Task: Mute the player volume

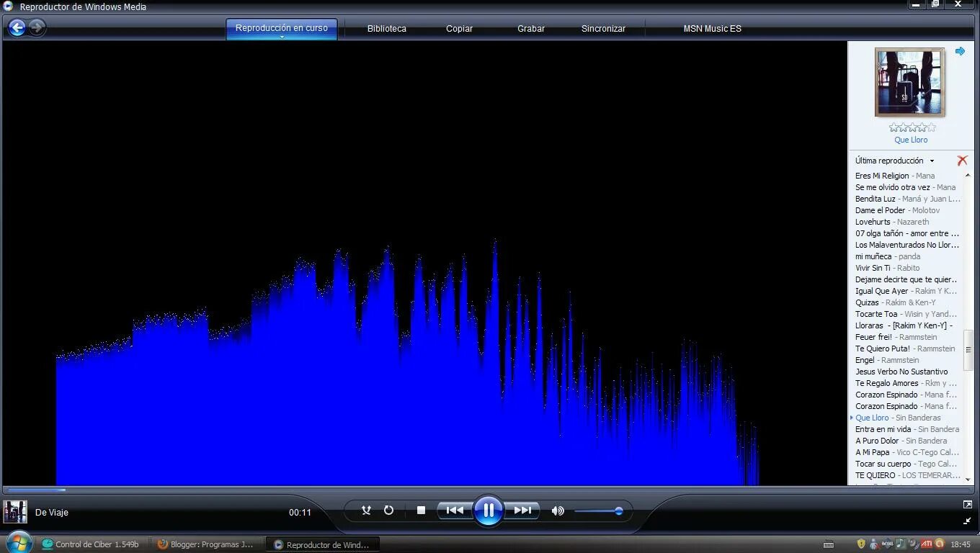Action: [558, 511]
